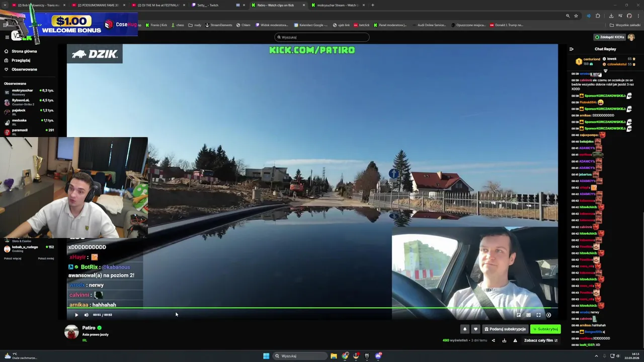Zoom page using magnifier icon in address bar
This screenshot has height=362, width=644.
(568, 16)
